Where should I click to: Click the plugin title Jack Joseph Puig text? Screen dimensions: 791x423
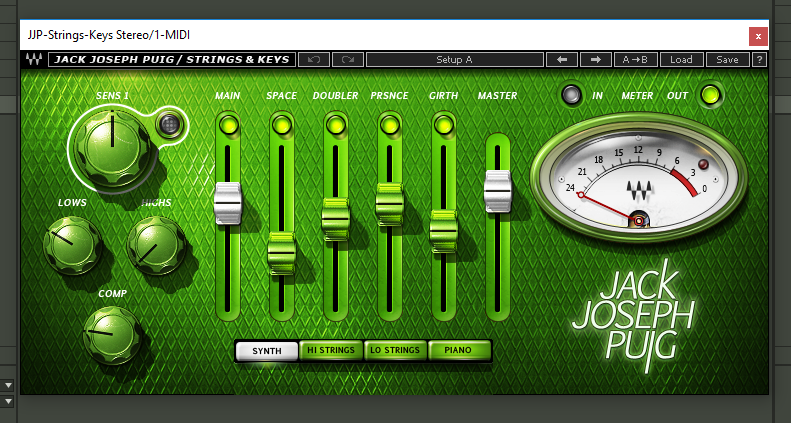(x=172, y=59)
